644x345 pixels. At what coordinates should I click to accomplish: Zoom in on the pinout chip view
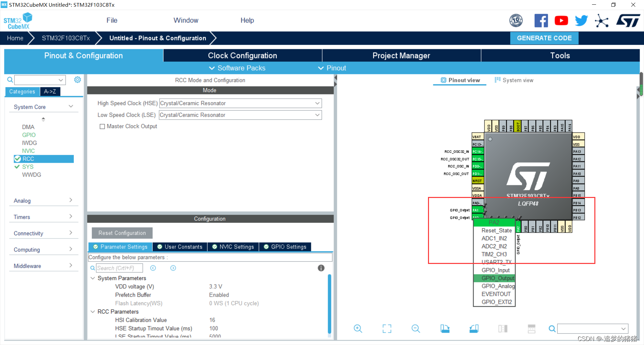coord(358,329)
